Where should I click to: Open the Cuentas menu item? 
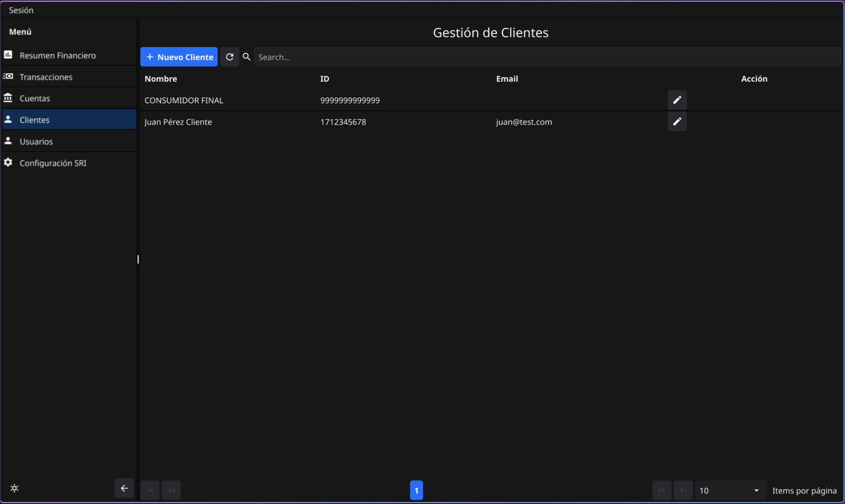(35, 99)
